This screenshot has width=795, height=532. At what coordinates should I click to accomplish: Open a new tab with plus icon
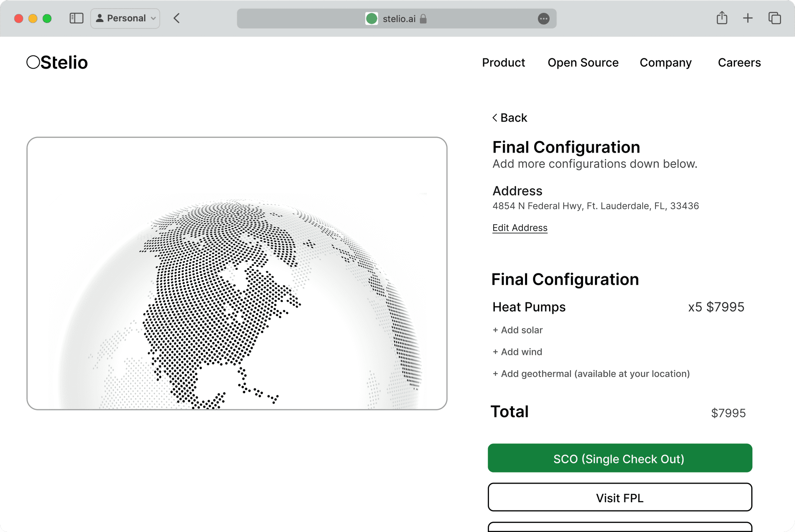click(748, 18)
